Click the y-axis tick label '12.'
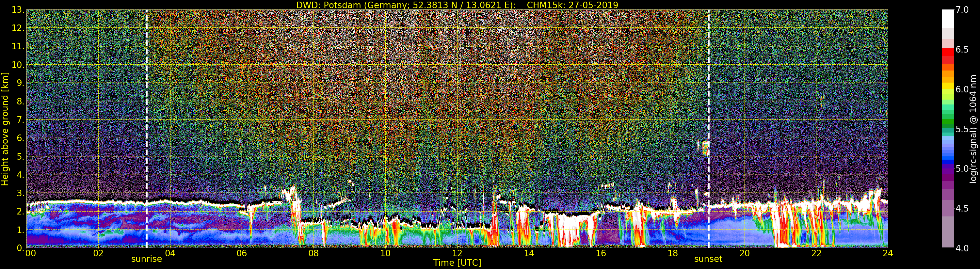Image resolution: width=980 pixels, height=269 pixels. click(x=18, y=28)
